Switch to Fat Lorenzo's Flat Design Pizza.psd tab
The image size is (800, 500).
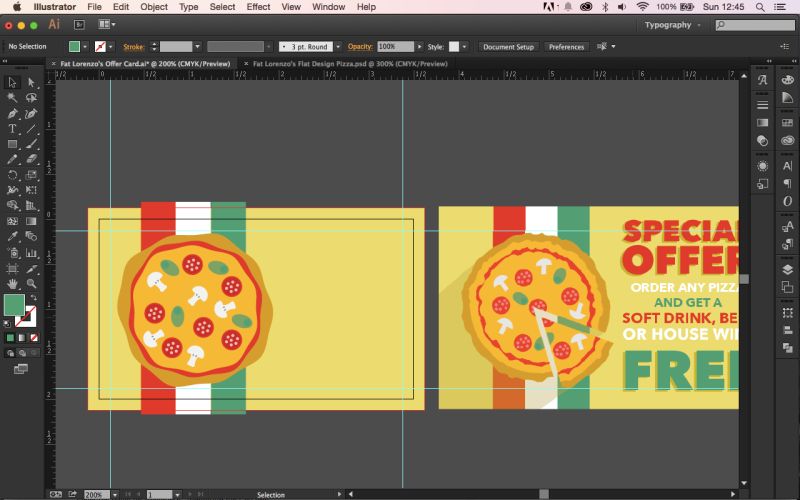point(351,64)
